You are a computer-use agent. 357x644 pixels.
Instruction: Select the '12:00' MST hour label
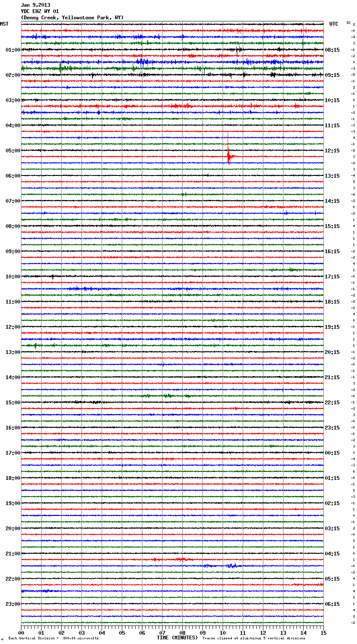(x=13, y=327)
